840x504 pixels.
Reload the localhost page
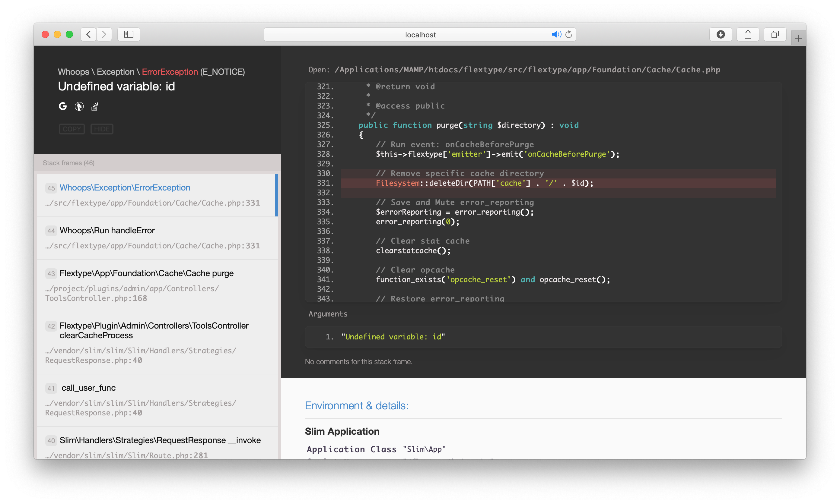click(569, 34)
